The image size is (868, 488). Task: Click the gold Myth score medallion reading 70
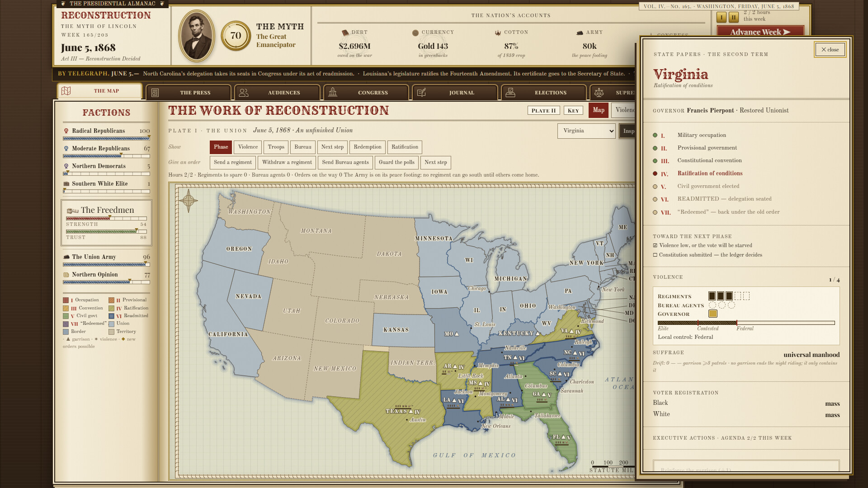pyautogui.click(x=236, y=36)
